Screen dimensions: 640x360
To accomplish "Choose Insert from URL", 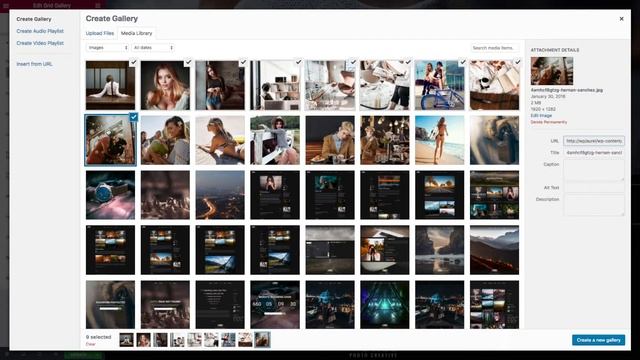I will coord(34,64).
